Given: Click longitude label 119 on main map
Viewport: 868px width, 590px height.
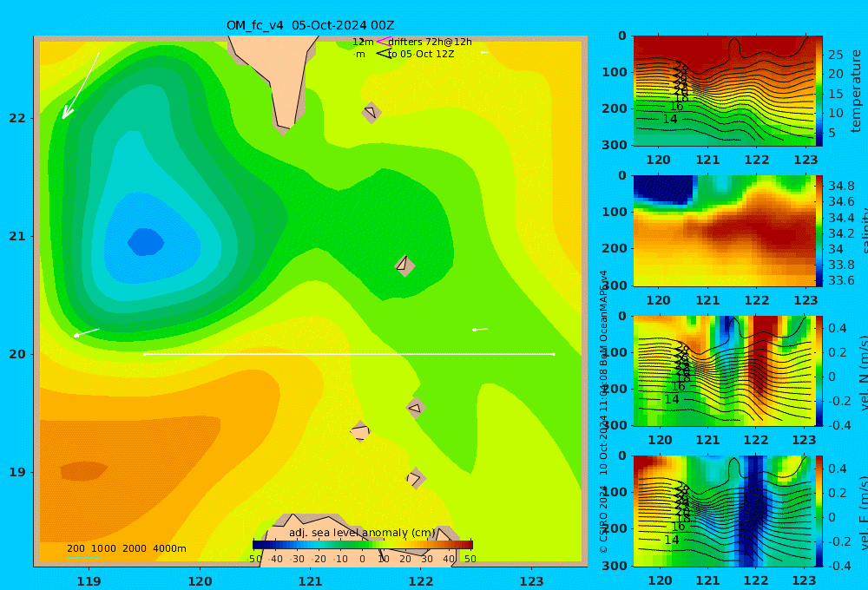Looking at the screenshot, I should (89, 581).
